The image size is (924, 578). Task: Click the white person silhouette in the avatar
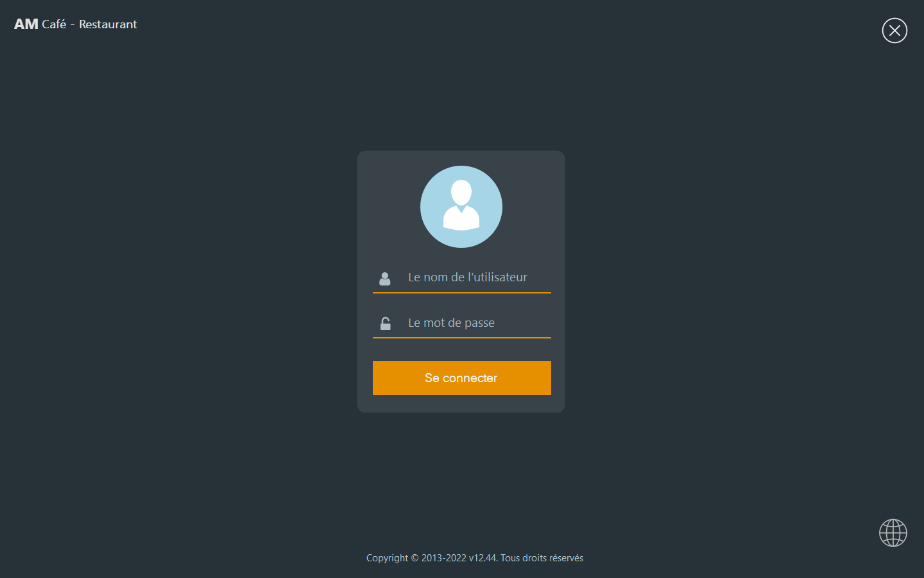461,206
